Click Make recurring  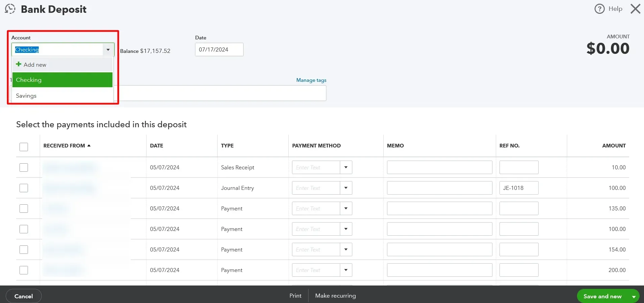point(335,296)
